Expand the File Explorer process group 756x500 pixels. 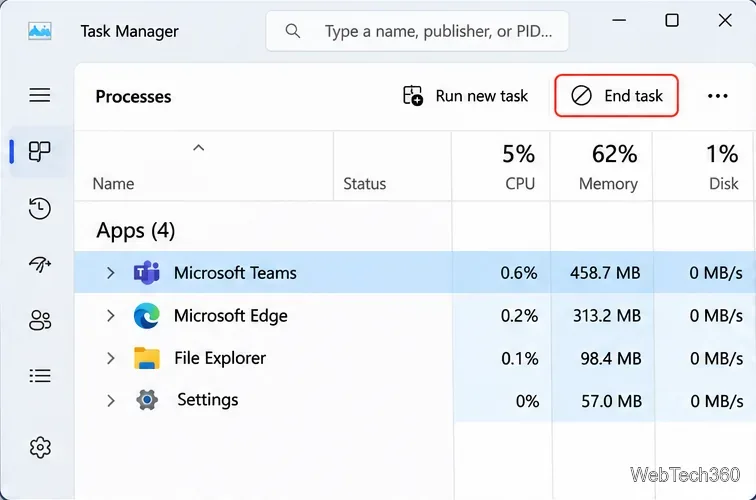110,358
